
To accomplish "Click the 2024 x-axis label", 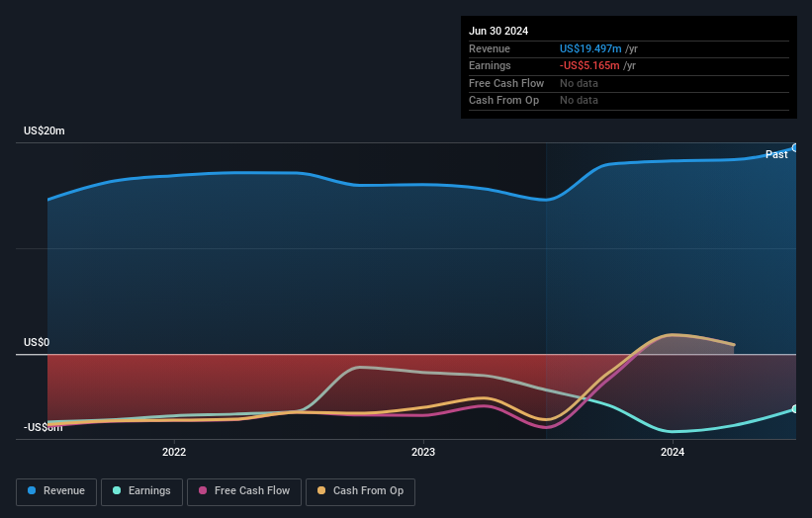I will point(673,452).
